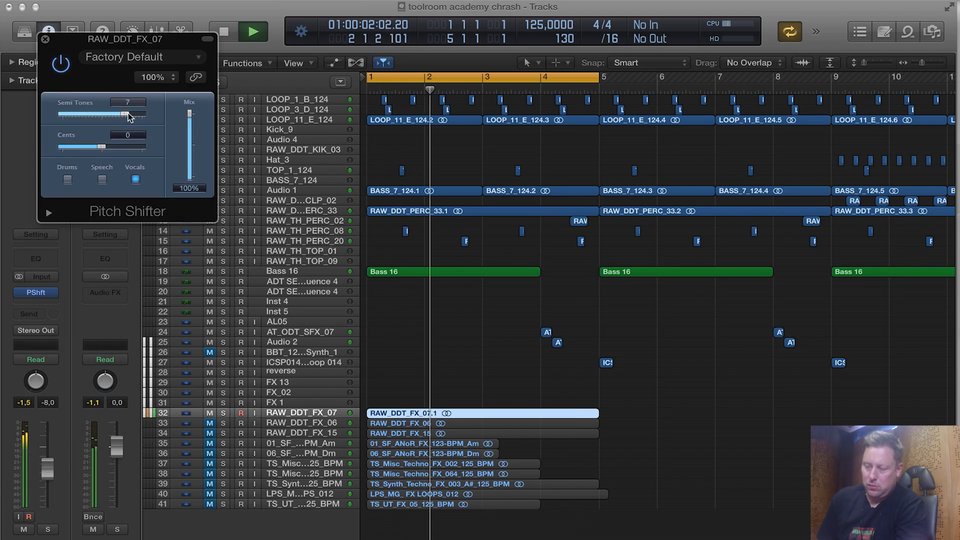The width and height of the screenshot is (960, 540).
Task: Toggle the yellow Cycle loop button
Action: (x=789, y=31)
